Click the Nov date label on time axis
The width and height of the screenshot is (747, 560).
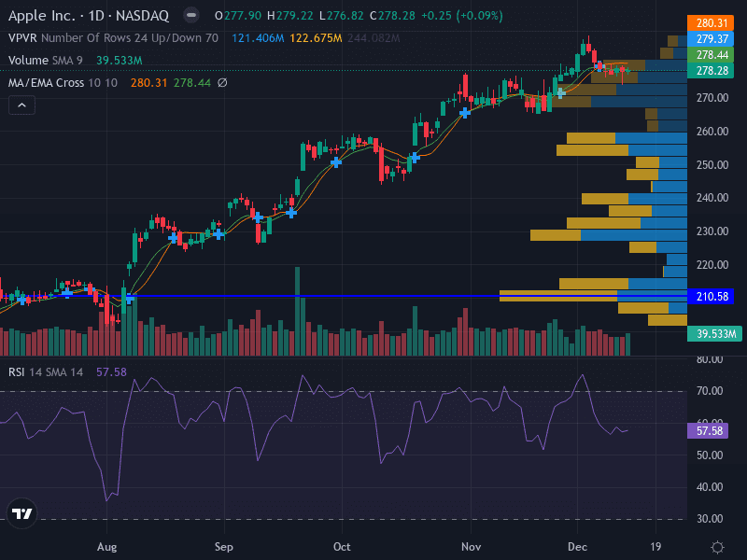point(472,547)
